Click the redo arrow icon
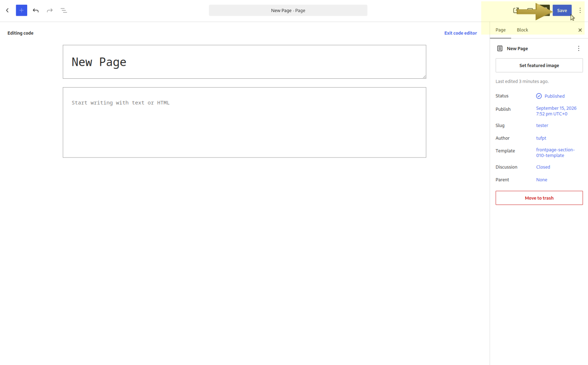This screenshot has width=588, height=365. pos(50,10)
